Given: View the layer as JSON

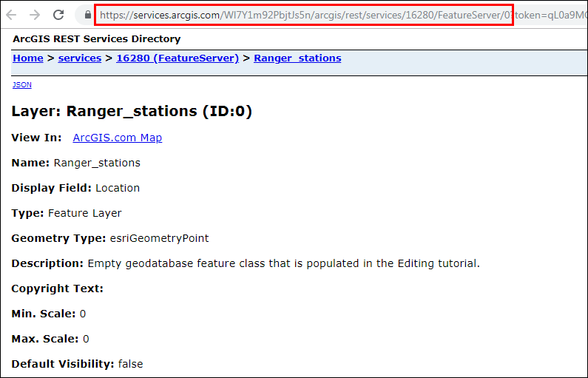Looking at the screenshot, I should click(22, 85).
